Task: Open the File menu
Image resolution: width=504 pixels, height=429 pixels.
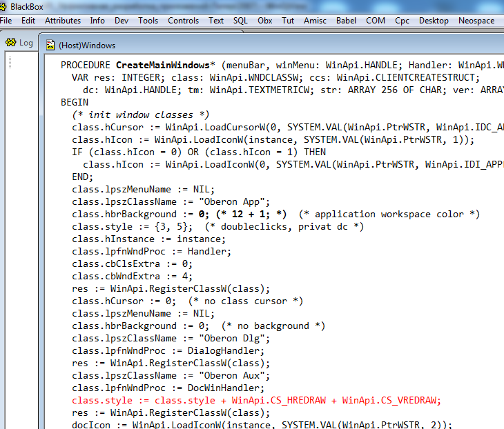Action: point(6,21)
